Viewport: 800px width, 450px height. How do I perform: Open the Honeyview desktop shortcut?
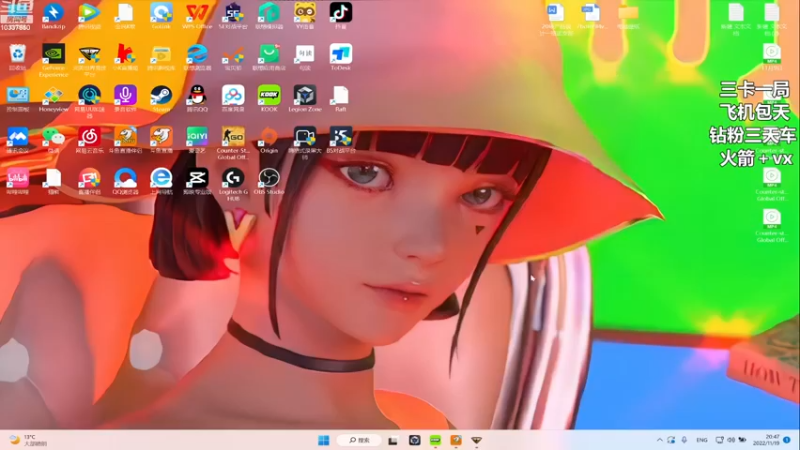point(53,98)
